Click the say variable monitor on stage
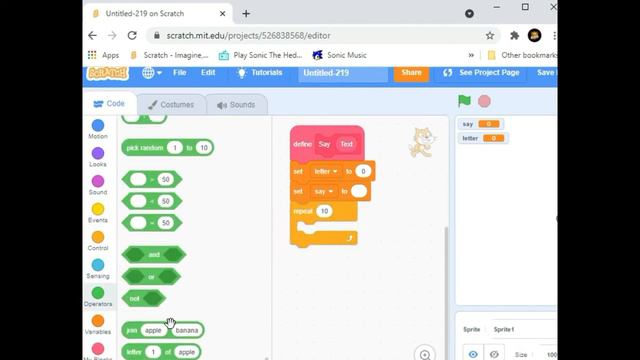 (481, 124)
